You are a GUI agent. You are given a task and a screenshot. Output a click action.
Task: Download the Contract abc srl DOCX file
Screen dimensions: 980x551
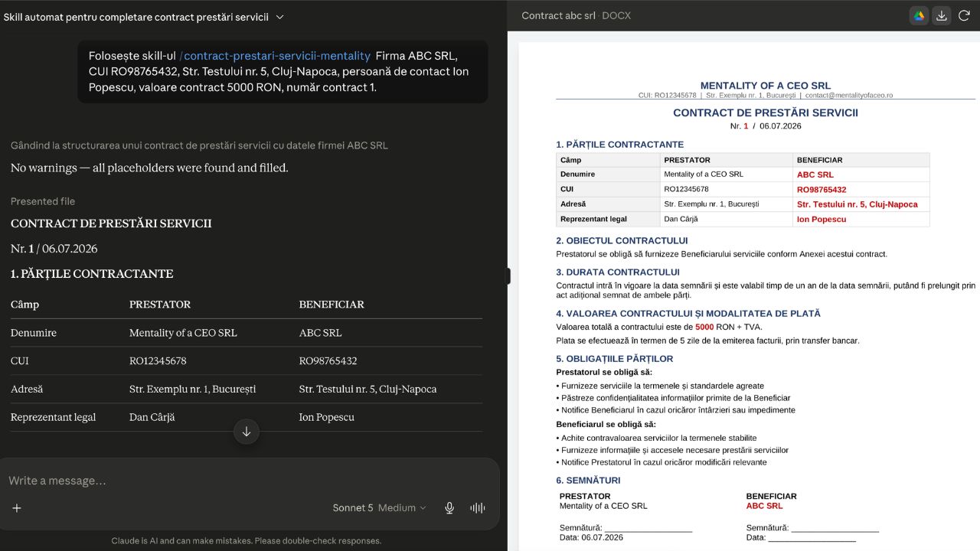coord(942,15)
